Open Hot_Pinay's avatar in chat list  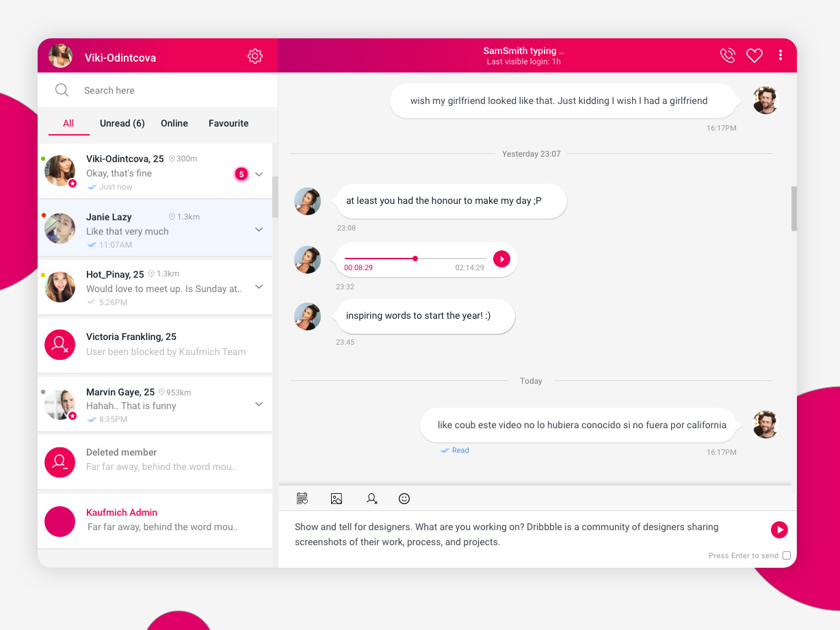point(60,287)
